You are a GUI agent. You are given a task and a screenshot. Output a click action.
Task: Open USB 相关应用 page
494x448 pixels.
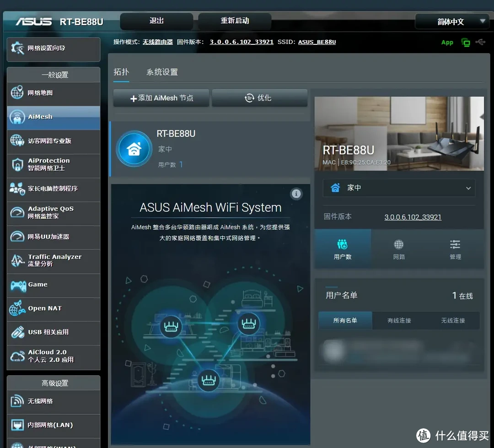(x=54, y=333)
